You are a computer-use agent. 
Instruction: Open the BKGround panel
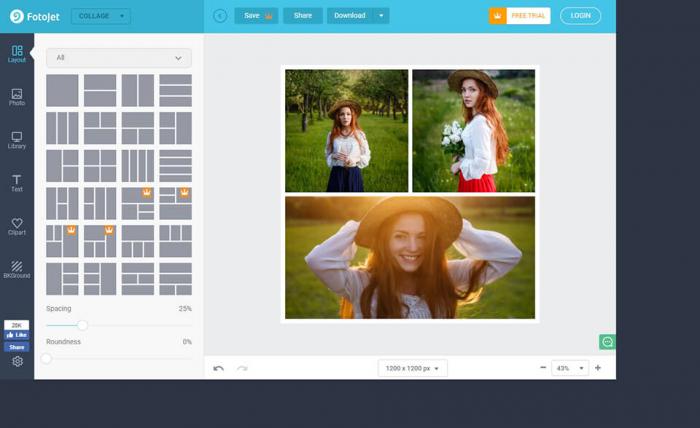point(17,270)
